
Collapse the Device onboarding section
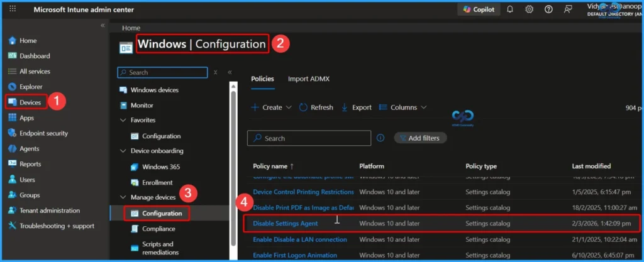(123, 151)
